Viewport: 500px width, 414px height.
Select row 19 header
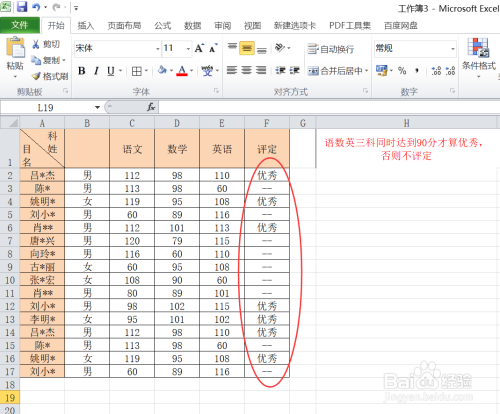pyautogui.click(x=10, y=397)
